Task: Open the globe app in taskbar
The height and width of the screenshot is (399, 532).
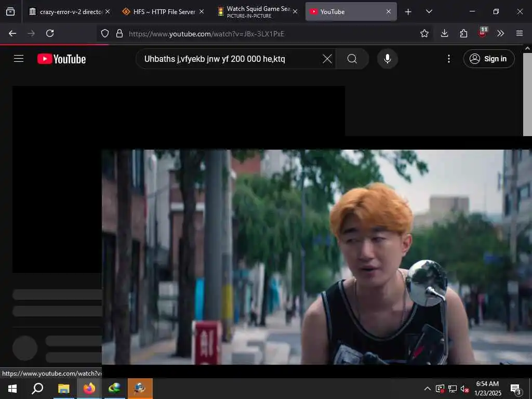Action: click(115, 389)
